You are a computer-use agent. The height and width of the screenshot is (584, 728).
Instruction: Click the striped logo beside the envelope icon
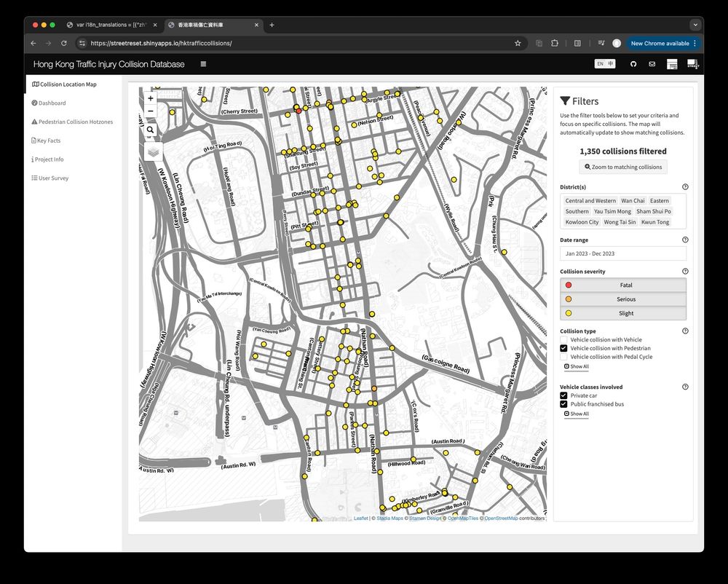tap(672, 64)
